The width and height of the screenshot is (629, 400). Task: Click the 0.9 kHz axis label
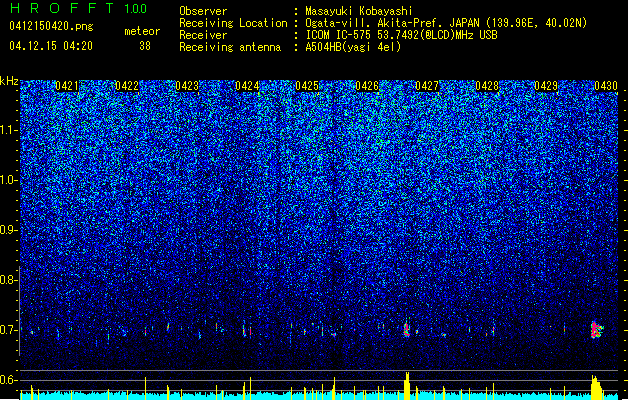[8, 230]
